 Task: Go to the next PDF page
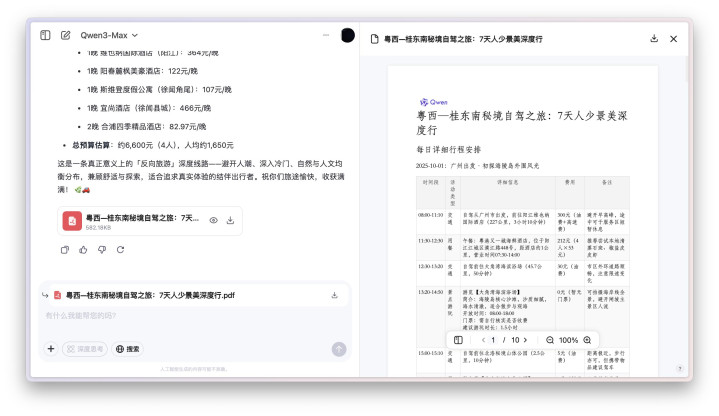click(525, 340)
